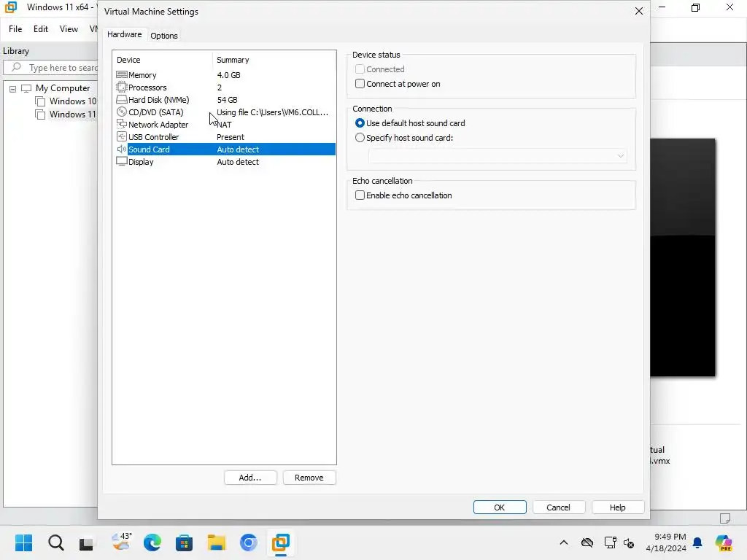Select Use default host sound card
The width and height of the screenshot is (747, 560).
(360, 122)
